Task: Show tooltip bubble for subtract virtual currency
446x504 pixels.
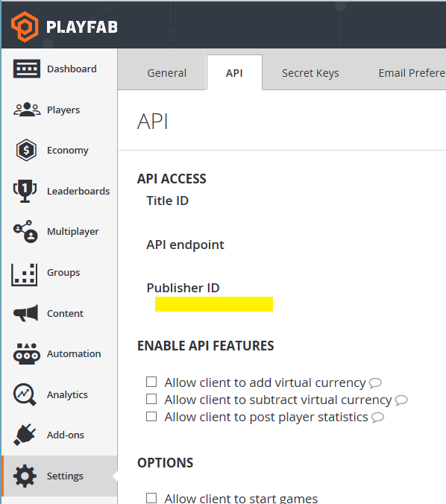Action: click(x=401, y=400)
